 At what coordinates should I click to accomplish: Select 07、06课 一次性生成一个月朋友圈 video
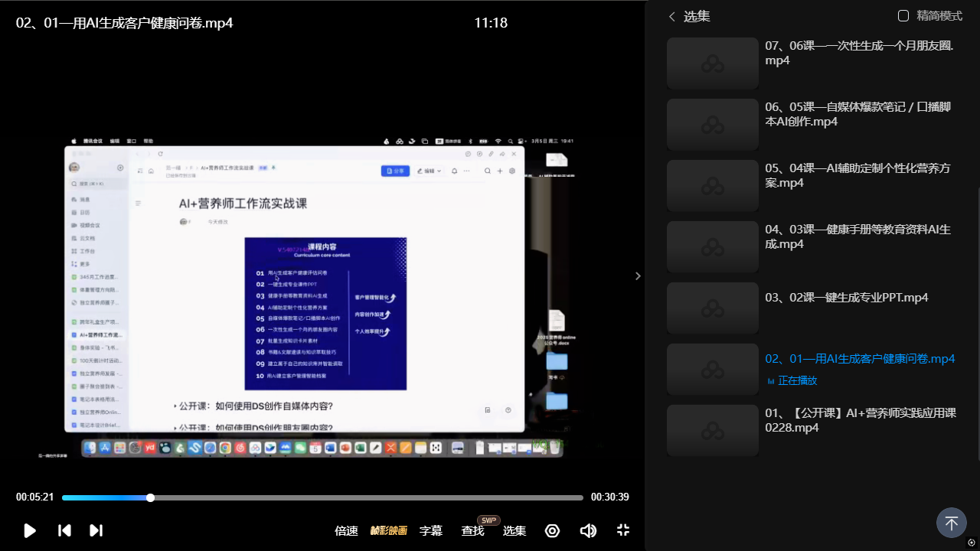tap(859, 53)
